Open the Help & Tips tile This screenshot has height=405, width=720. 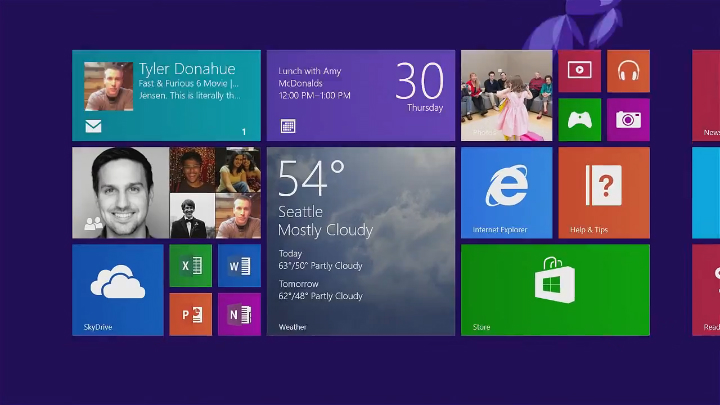[x=604, y=193]
